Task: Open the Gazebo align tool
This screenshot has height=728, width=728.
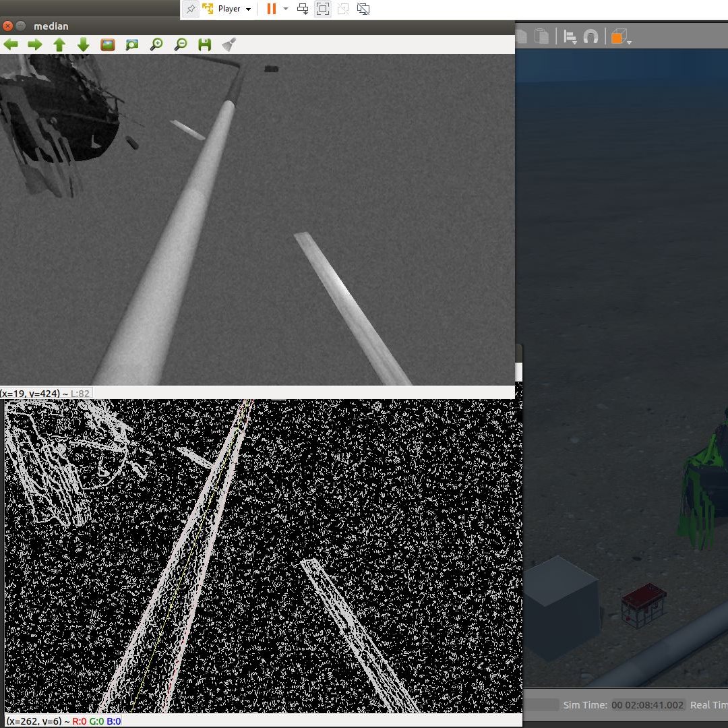Action: click(570, 36)
